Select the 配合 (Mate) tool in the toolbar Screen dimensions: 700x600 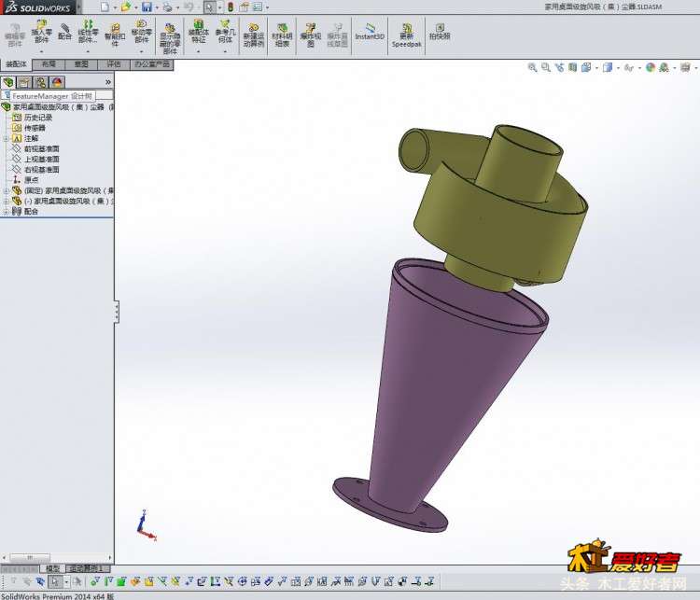[64, 32]
